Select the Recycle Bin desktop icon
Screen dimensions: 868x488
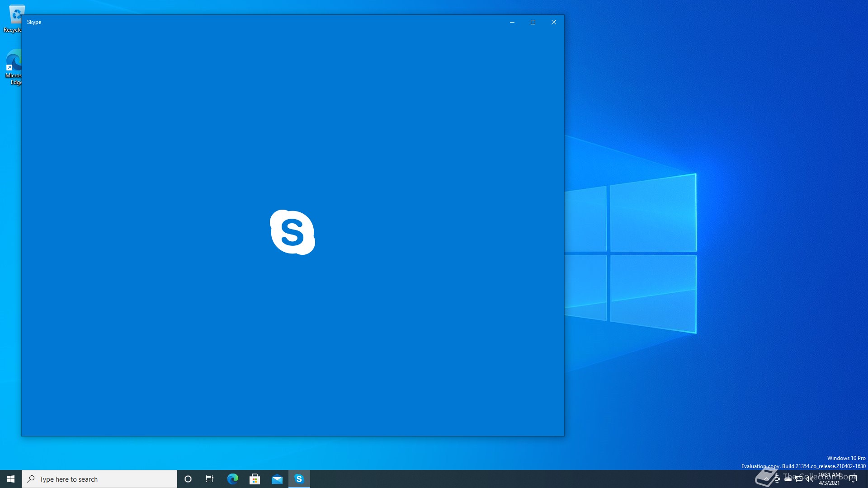click(x=13, y=18)
